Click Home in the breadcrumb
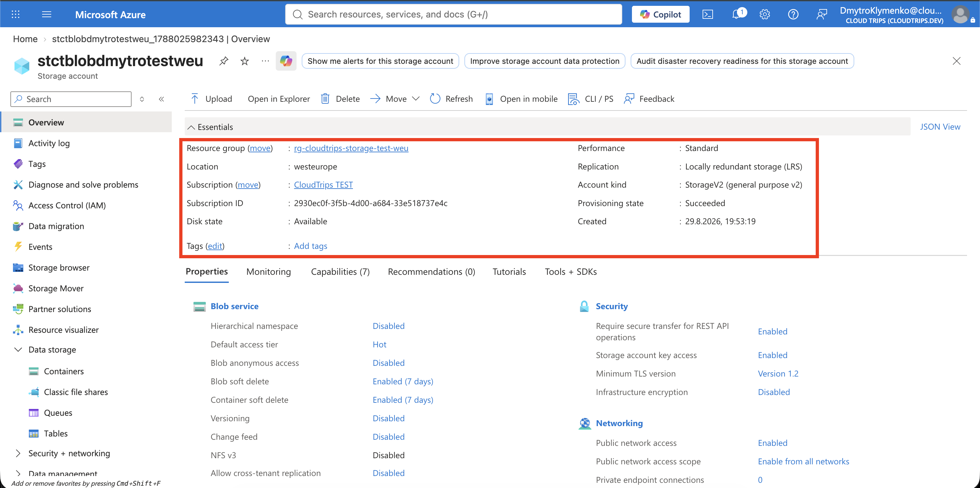 pyautogui.click(x=25, y=39)
